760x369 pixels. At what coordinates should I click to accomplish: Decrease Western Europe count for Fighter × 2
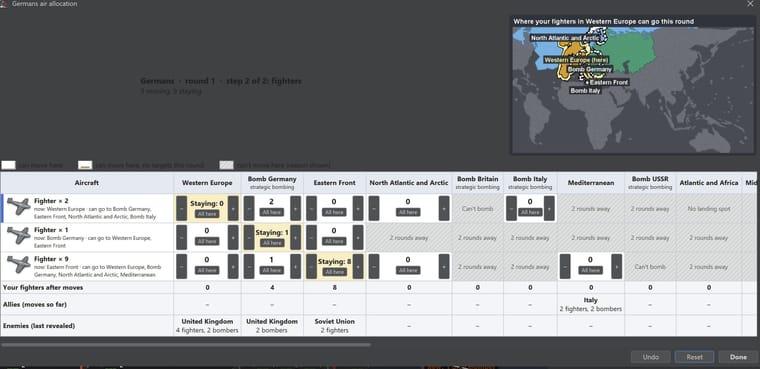coord(181,209)
